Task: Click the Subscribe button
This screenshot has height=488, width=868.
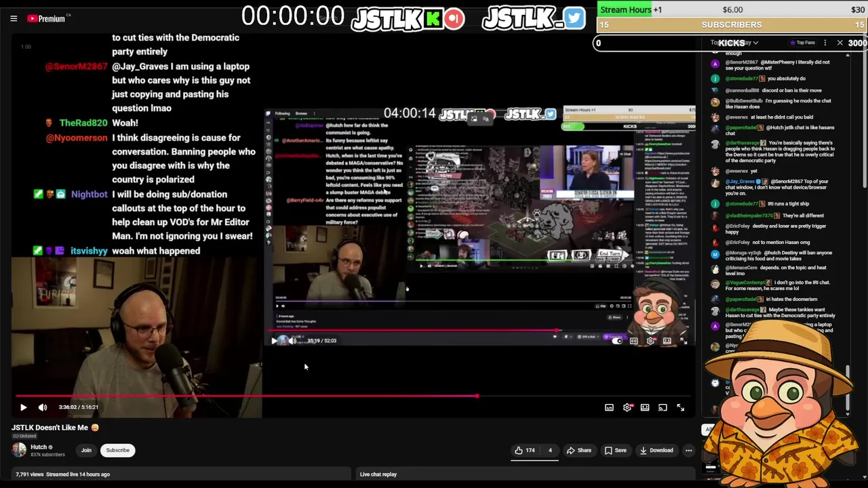Action: point(117,450)
